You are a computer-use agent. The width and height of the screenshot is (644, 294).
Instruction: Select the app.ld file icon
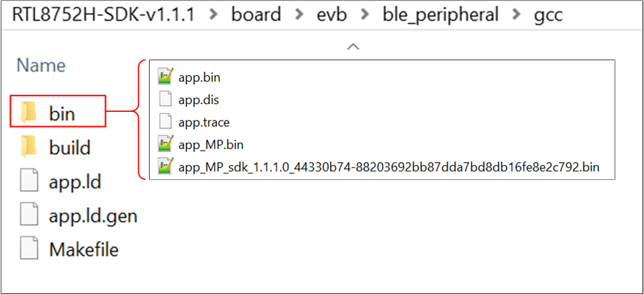[29, 181]
